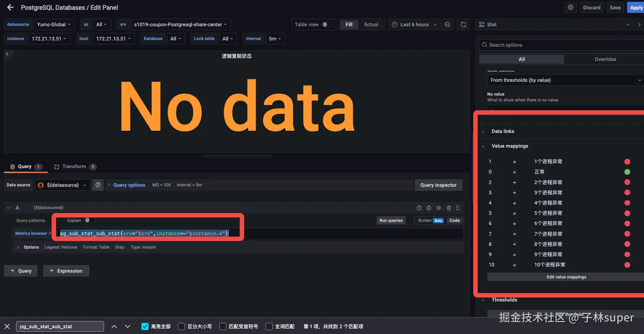This screenshot has width=644, height=334.
Task: Click Apply button
Action: pos(636,8)
